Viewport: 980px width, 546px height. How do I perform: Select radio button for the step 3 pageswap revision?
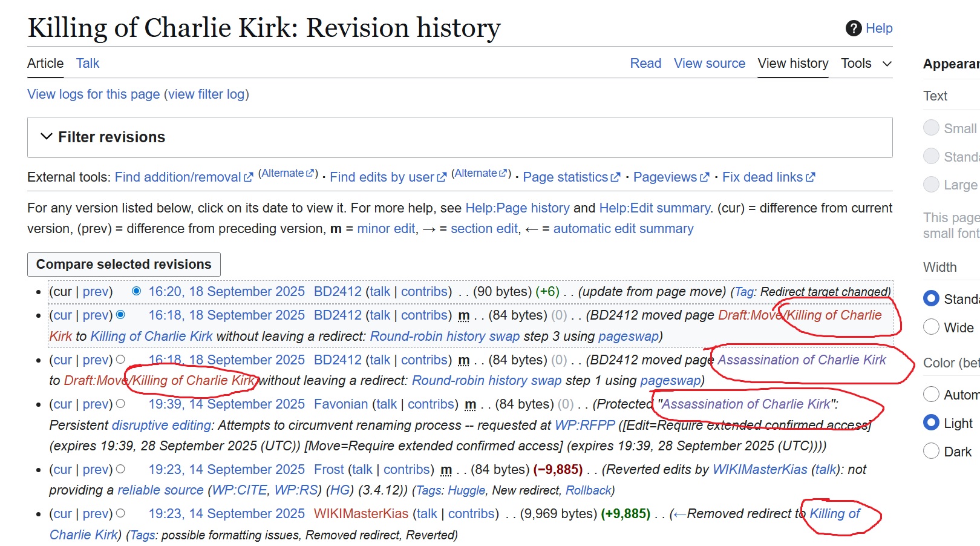pos(121,315)
